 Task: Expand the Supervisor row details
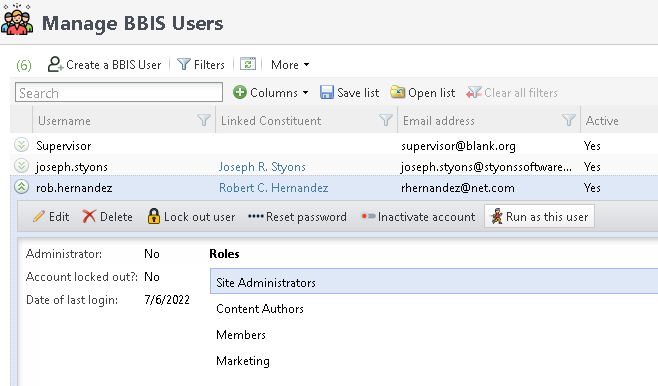21,145
